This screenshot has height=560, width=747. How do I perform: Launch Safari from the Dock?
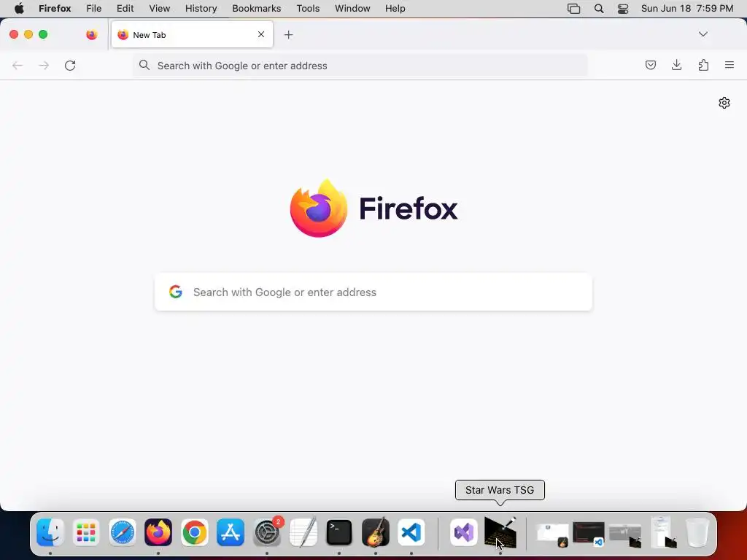[123, 532]
